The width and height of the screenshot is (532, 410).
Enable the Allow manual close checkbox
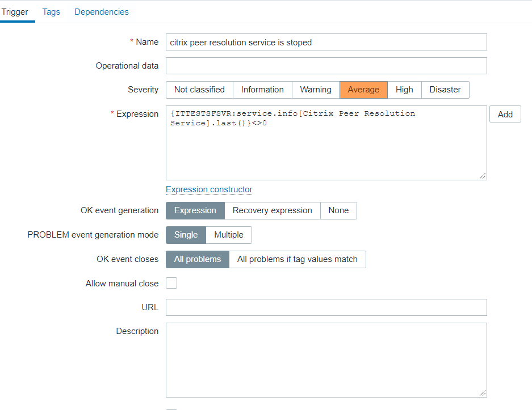point(171,283)
